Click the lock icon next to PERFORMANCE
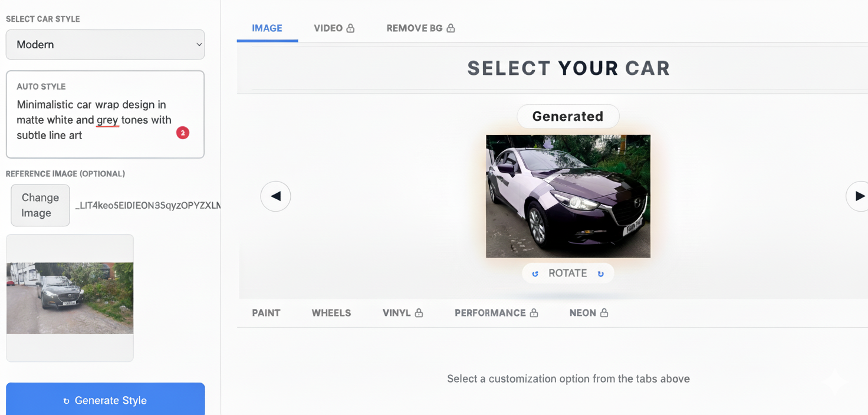This screenshot has width=868, height=415. pos(534,313)
